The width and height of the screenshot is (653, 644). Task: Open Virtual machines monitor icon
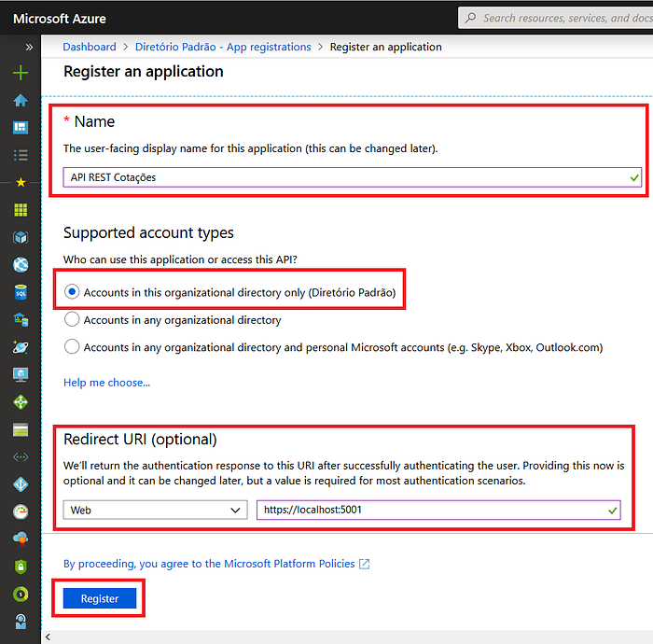pos(21,374)
